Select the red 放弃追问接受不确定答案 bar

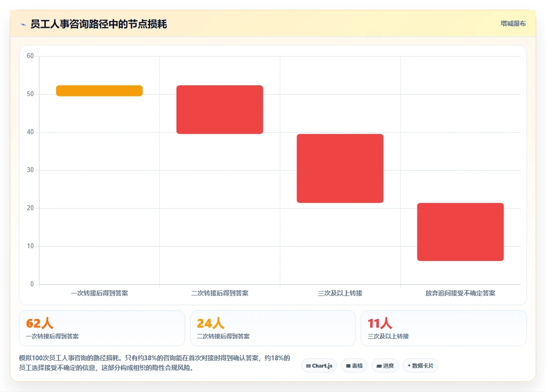[x=460, y=232]
